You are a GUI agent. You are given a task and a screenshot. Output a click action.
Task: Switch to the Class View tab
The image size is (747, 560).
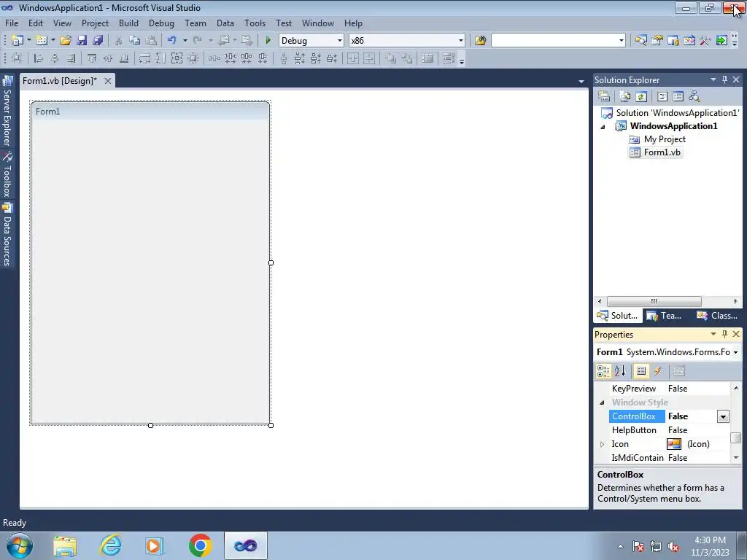[x=717, y=315]
